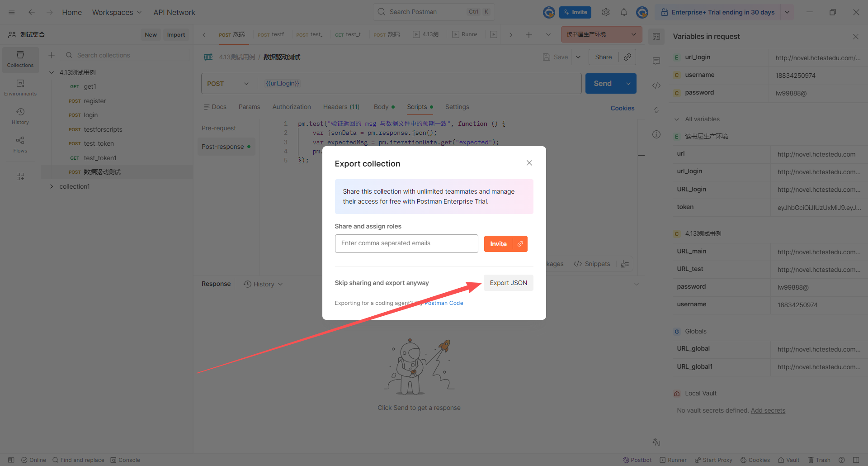
Task: Open Postbot in status bar
Action: point(637,460)
